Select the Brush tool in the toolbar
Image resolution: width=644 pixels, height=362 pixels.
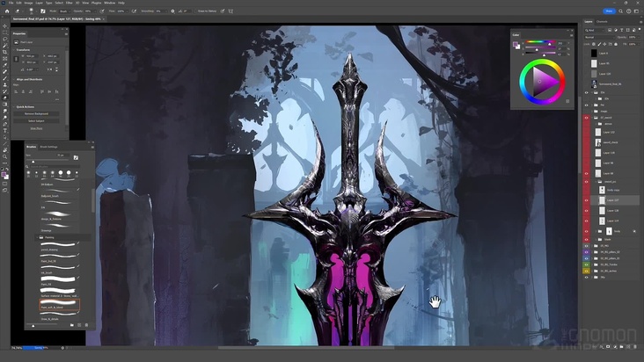(x=5, y=78)
